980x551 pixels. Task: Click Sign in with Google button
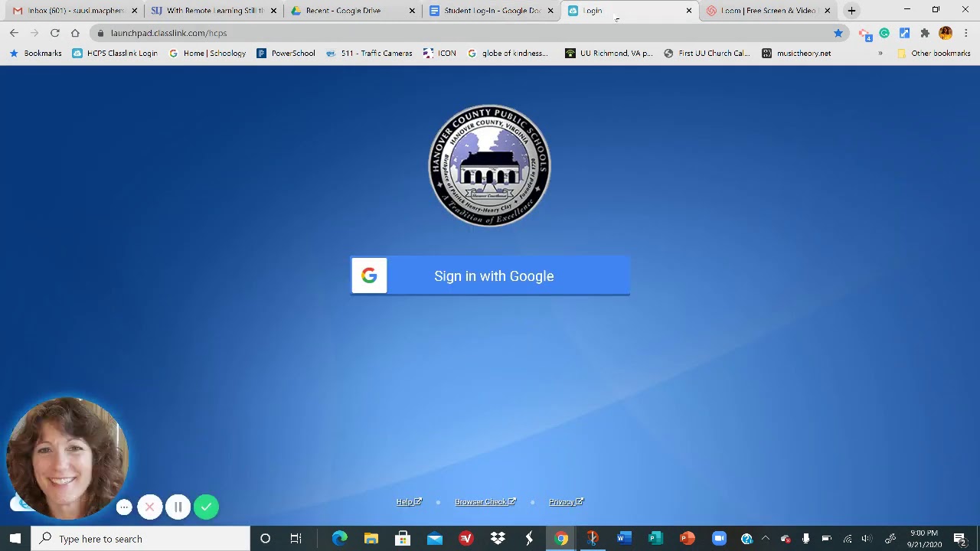tap(490, 275)
